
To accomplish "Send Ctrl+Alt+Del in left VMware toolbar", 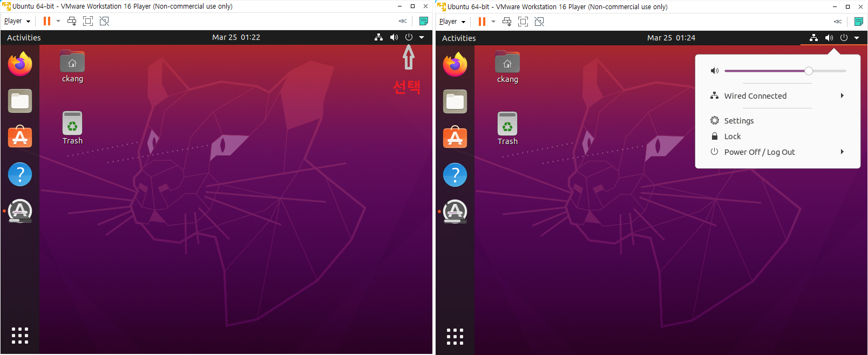I will (72, 21).
